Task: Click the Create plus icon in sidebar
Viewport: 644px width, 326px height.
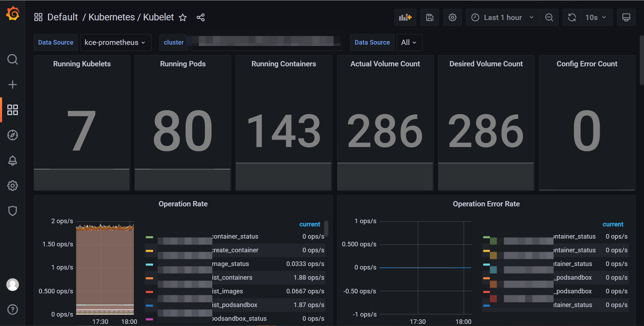Action: pos(13,85)
